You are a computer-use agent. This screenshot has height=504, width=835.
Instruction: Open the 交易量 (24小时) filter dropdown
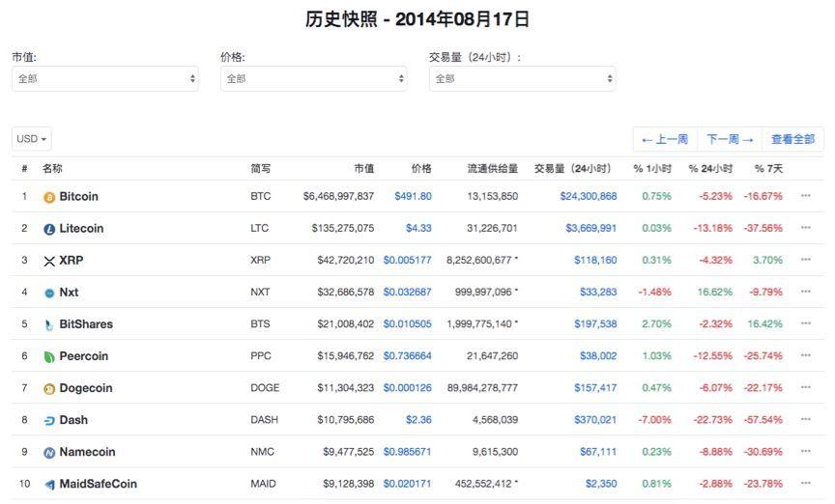[x=523, y=79]
